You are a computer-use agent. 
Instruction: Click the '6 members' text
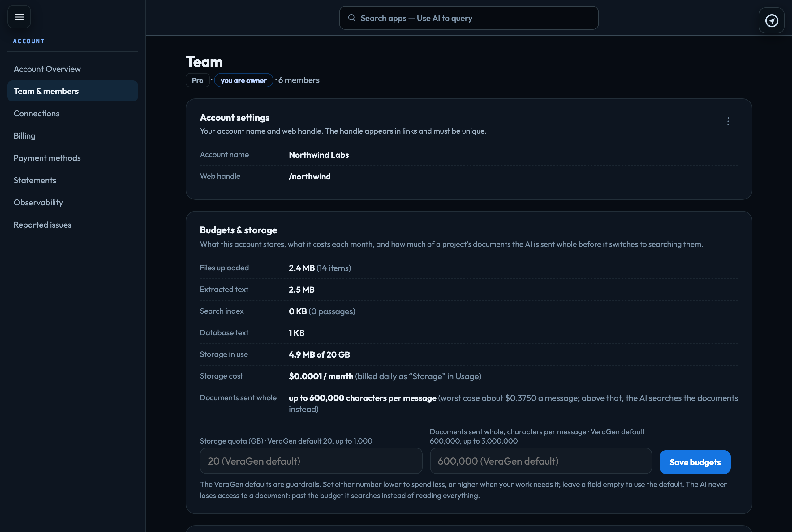[x=299, y=80]
